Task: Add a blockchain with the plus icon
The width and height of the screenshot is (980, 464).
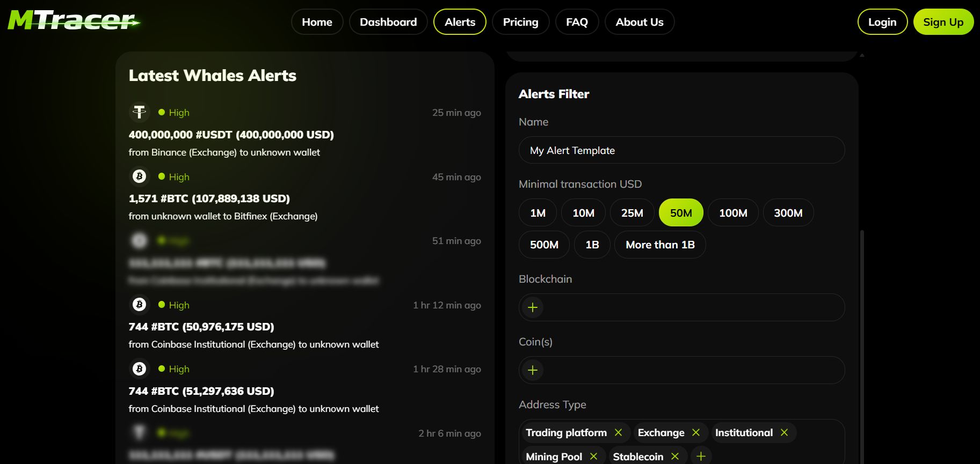Action: click(x=533, y=307)
